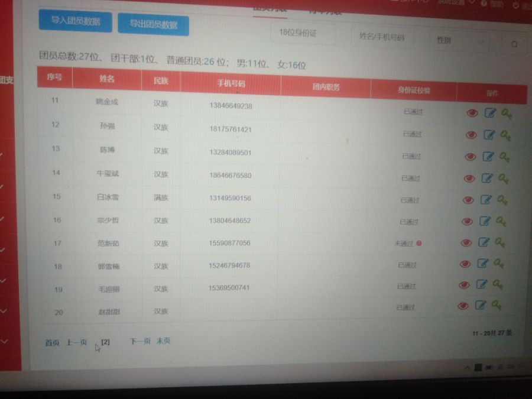
Task: Click key icon for 毛迎丽
Action: tap(498, 284)
